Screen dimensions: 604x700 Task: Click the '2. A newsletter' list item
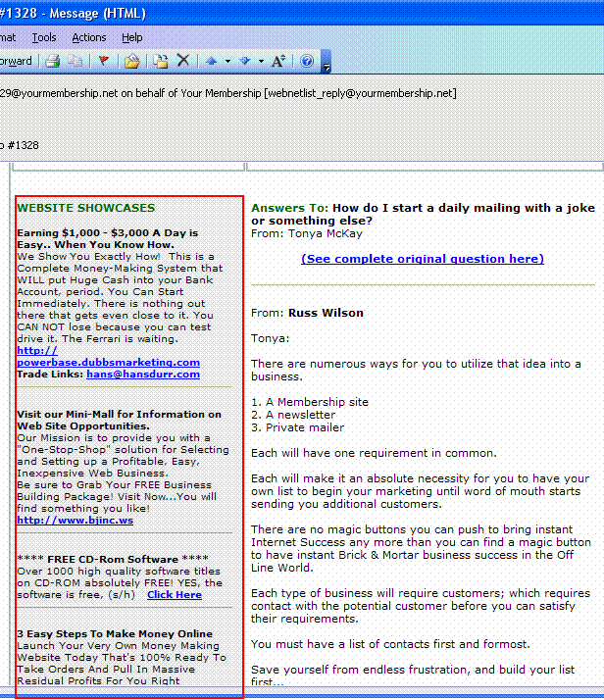pos(293,415)
